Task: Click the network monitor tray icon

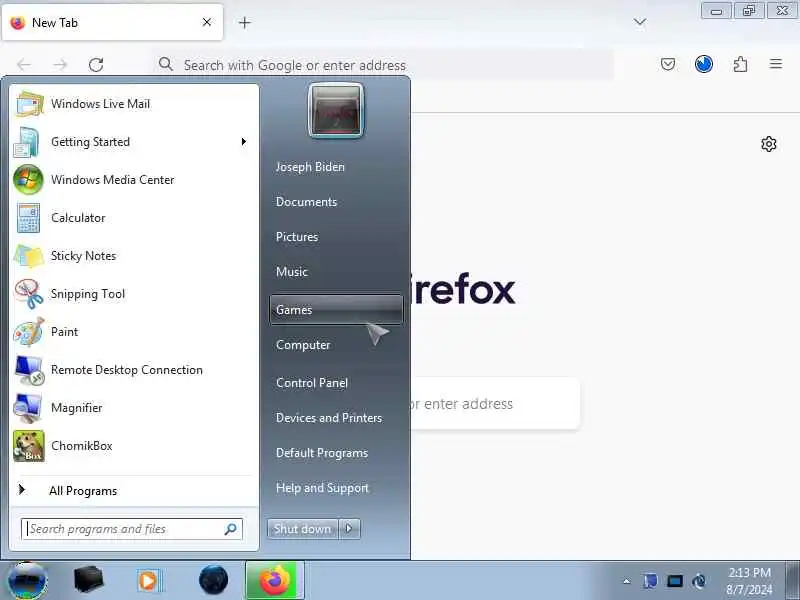Action: (675, 581)
